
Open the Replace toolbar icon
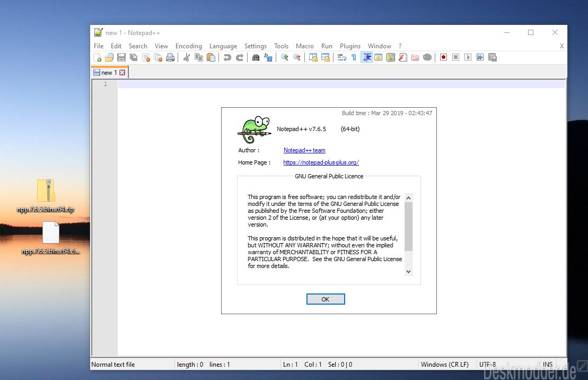[x=268, y=57]
